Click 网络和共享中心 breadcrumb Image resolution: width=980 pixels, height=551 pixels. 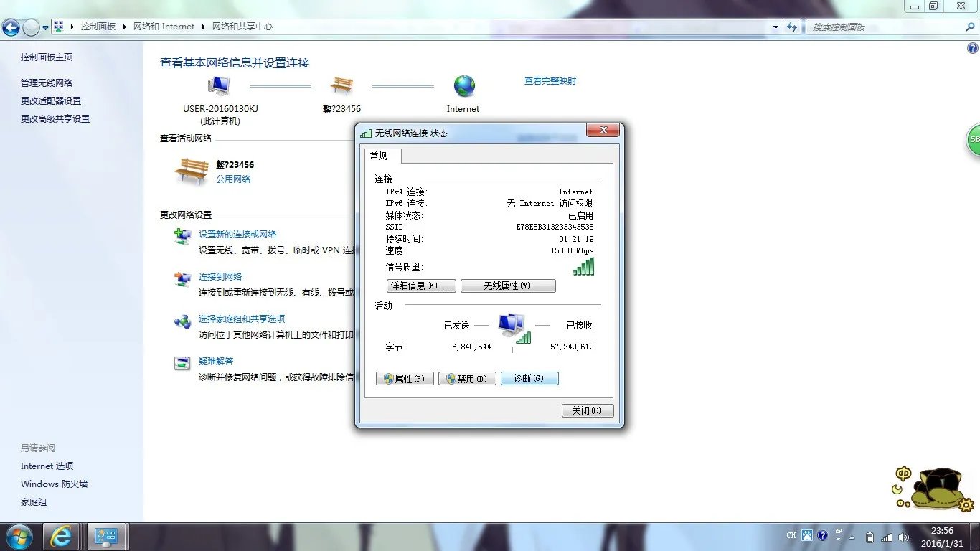click(242, 27)
